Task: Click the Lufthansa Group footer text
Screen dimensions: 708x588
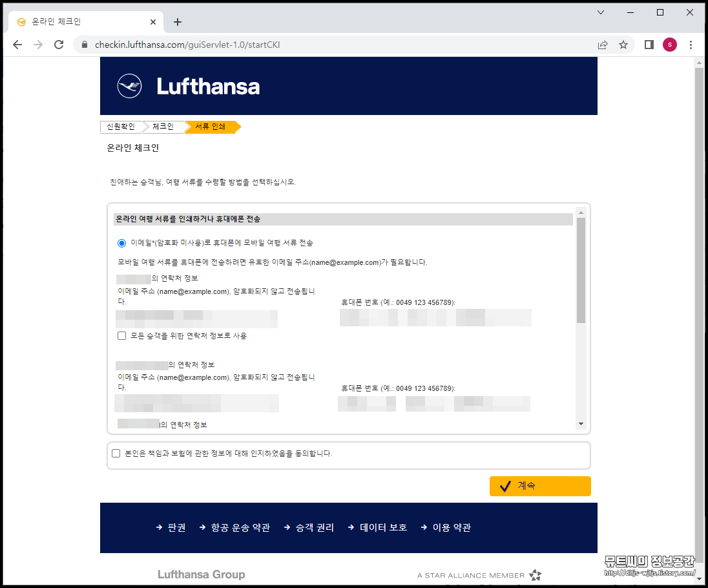Action: click(x=202, y=574)
